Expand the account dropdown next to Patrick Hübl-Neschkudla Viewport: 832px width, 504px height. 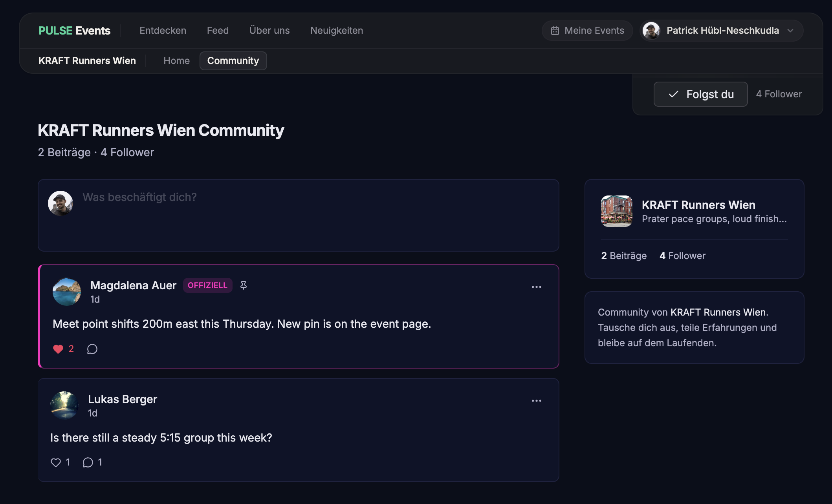point(791,31)
